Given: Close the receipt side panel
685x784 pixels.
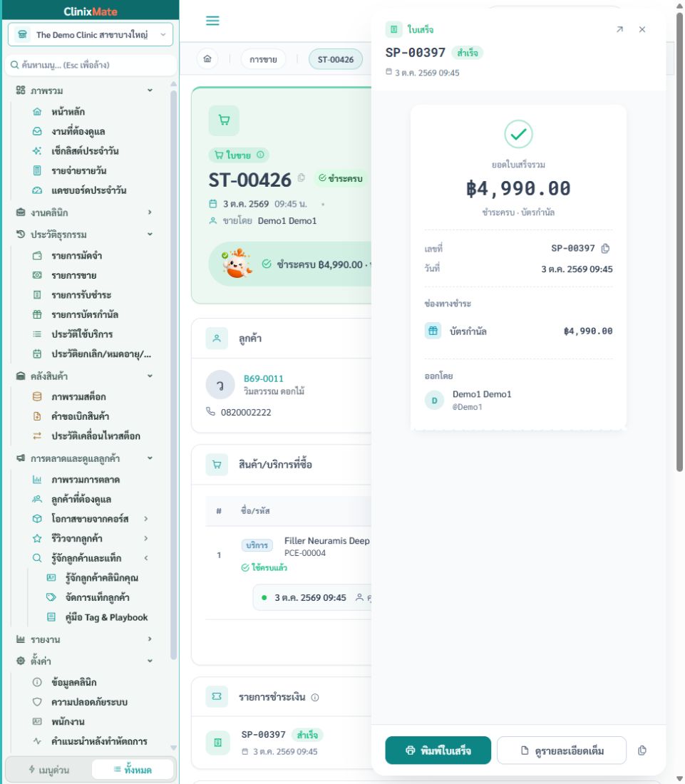Looking at the screenshot, I should click(x=642, y=29).
